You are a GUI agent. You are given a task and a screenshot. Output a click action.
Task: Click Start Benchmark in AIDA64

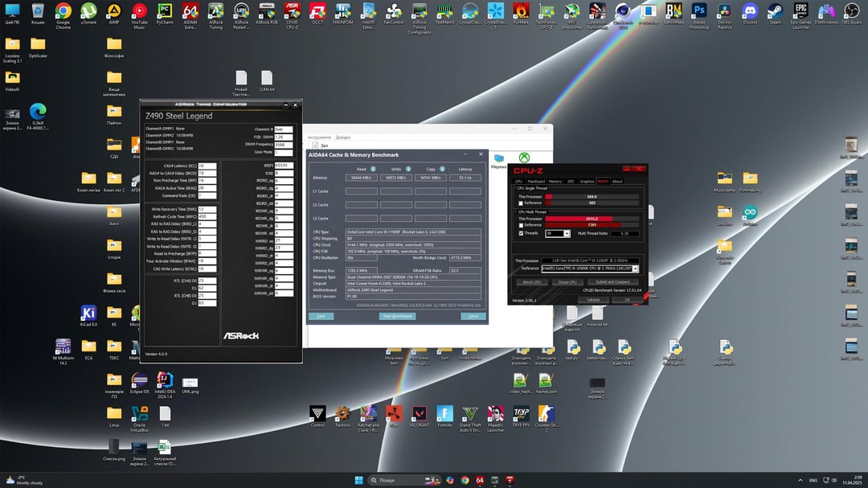pos(398,316)
